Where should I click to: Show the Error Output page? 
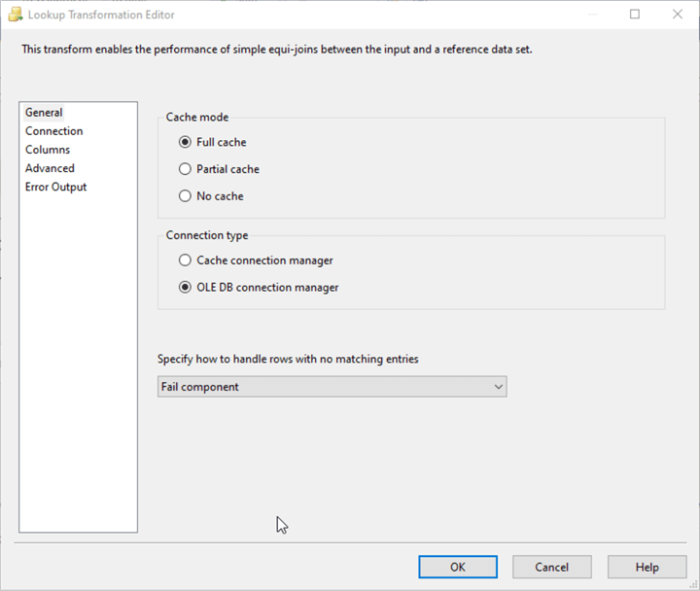[x=56, y=187]
